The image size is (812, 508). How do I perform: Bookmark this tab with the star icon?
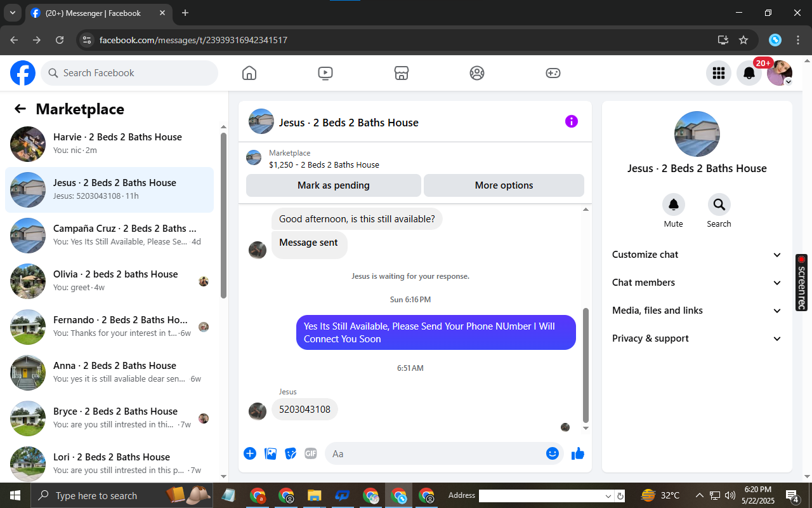tap(743, 40)
